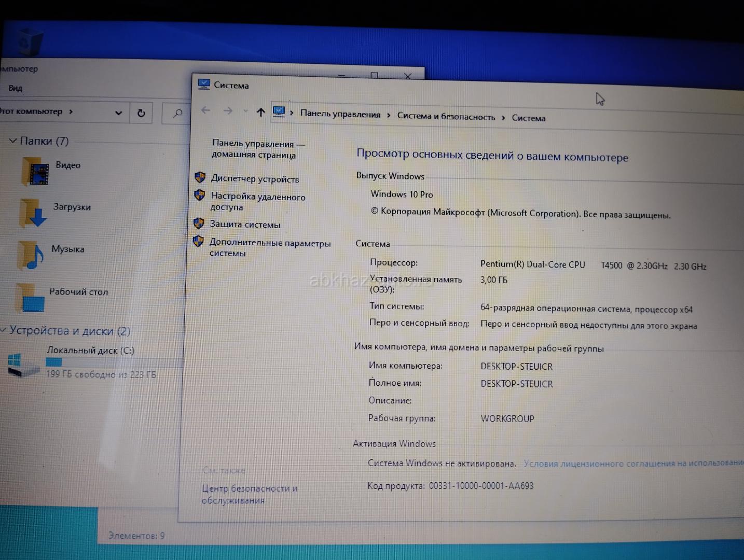This screenshot has height=560, width=744.
Task: Close the Explorer window behind
Action: pos(408,76)
